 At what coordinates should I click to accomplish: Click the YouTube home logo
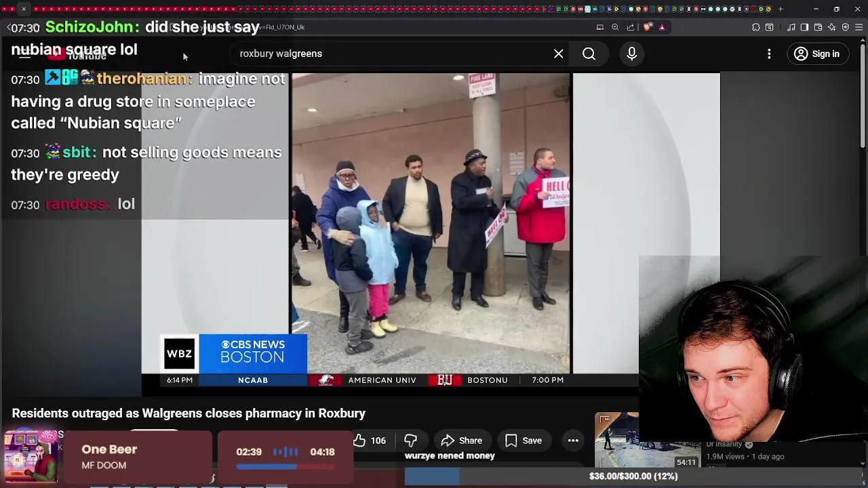(76, 54)
